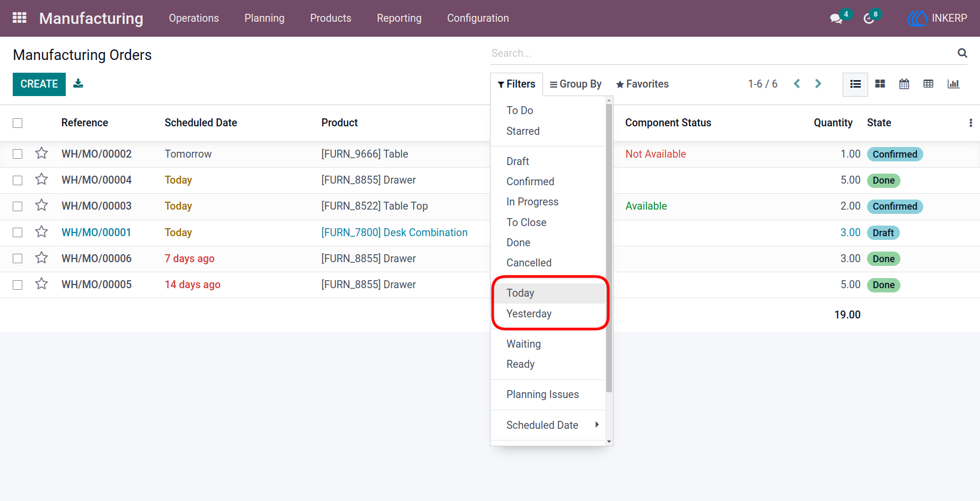Select checkbox for WH/MO/00005 row
The image size is (980, 501).
pyautogui.click(x=17, y=285)
